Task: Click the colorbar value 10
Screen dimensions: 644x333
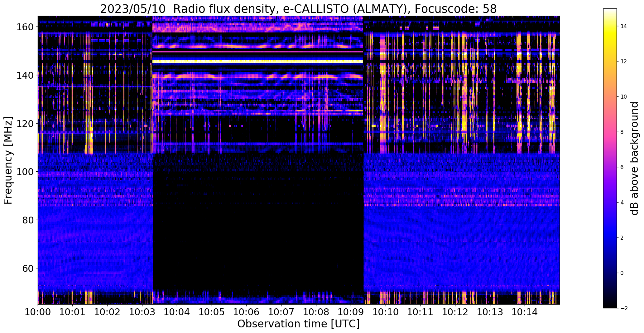Action: point(624,97)
